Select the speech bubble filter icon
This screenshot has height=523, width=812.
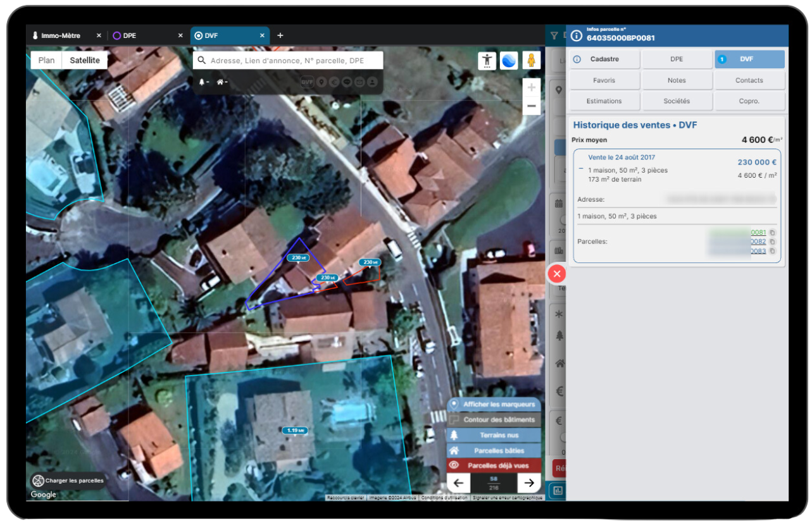click(x=347, y=82)
